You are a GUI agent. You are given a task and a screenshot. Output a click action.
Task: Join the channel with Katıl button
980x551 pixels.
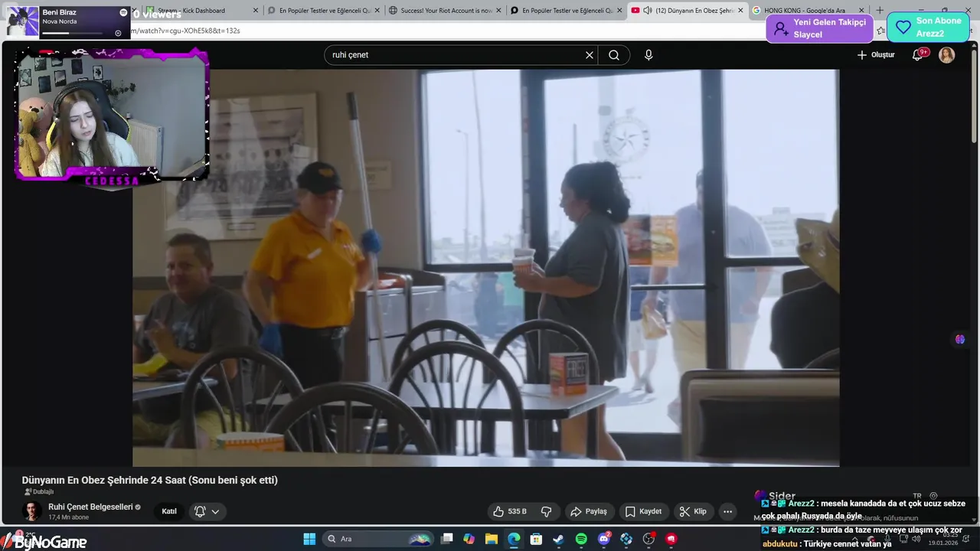169,511
